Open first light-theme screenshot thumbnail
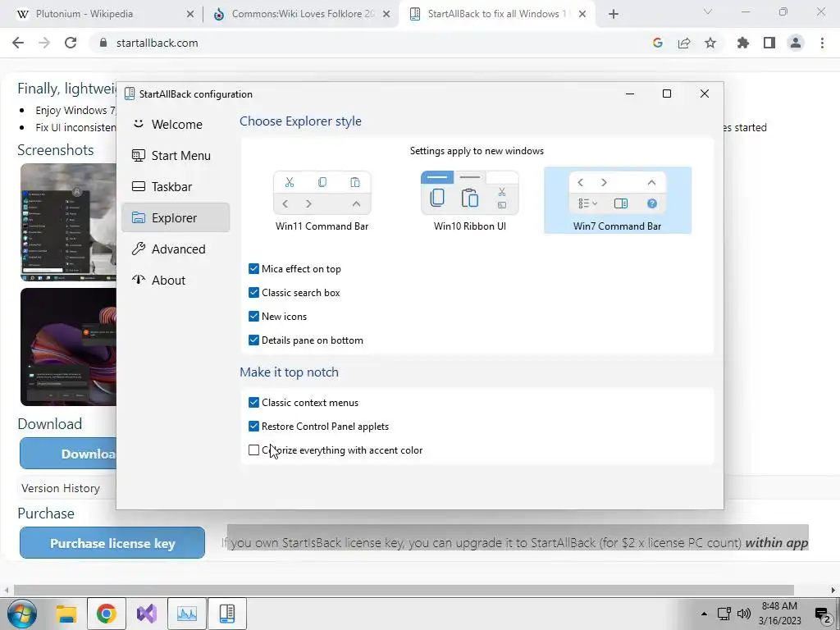 [68, 222]
